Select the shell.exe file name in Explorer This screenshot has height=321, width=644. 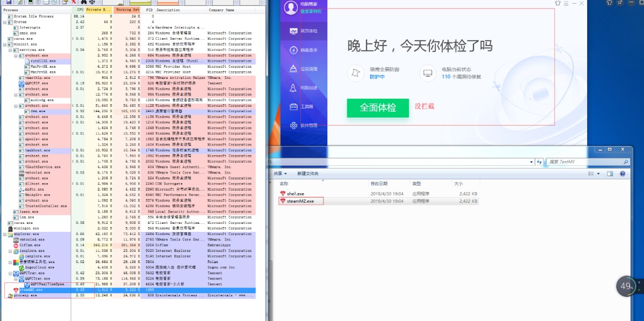tap(296, 193)
